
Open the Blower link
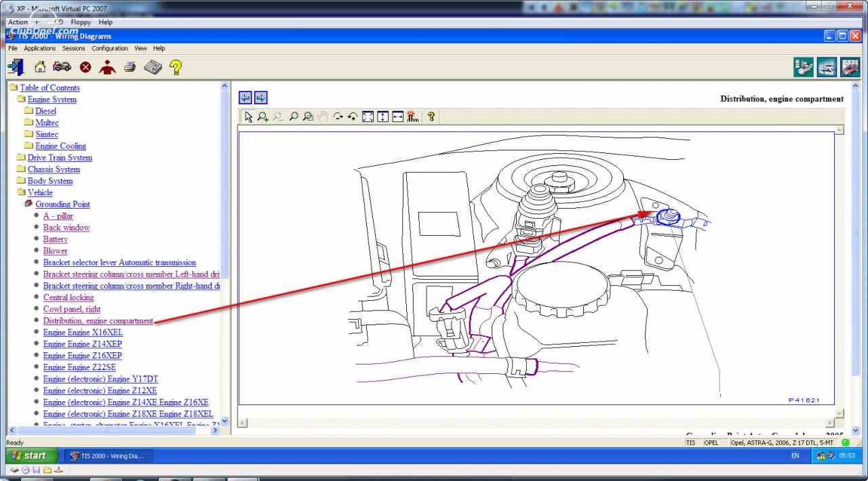[x=56, y=250]
